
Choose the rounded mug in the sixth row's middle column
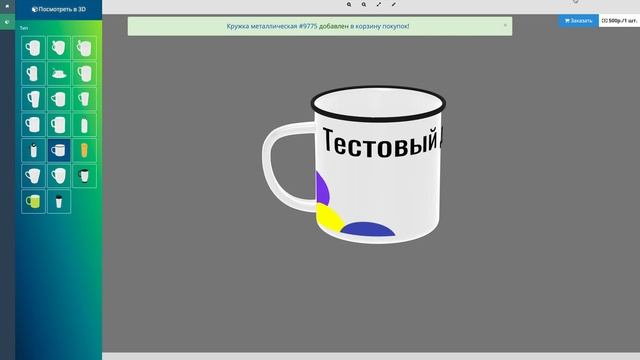click(59, 176)
